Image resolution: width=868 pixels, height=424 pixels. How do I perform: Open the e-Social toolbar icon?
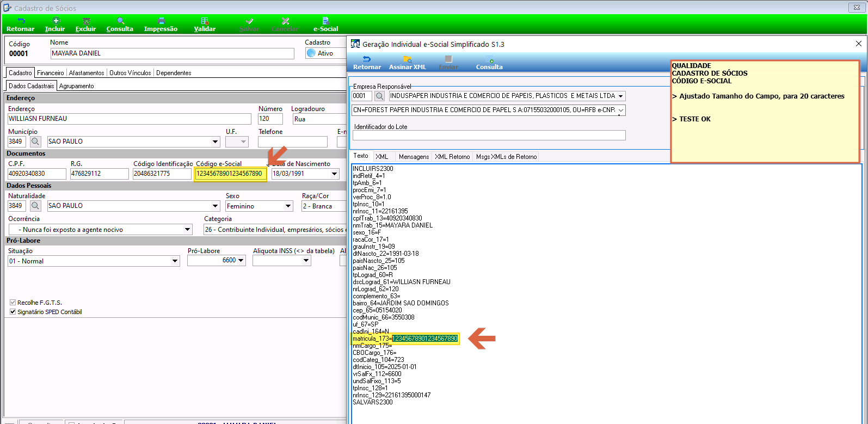tap(325, 24)
